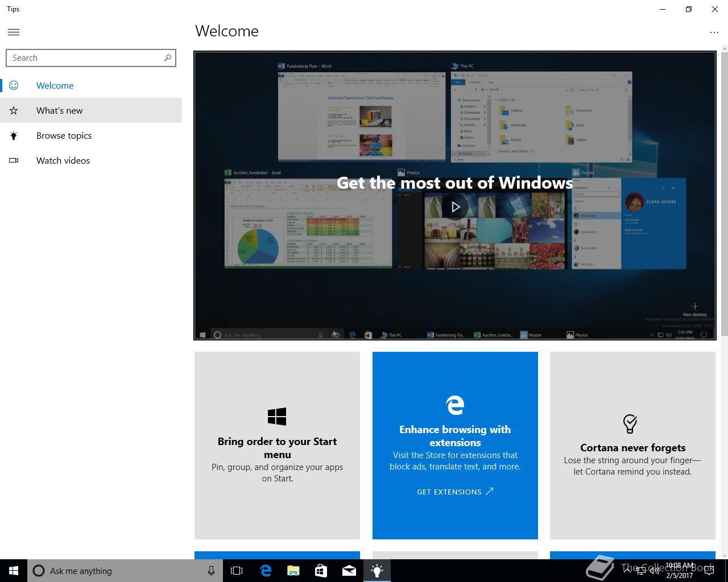Viewport: 728px width, 582px height.
Task: Open Action Center notifications icon
Action: (709, 571)
